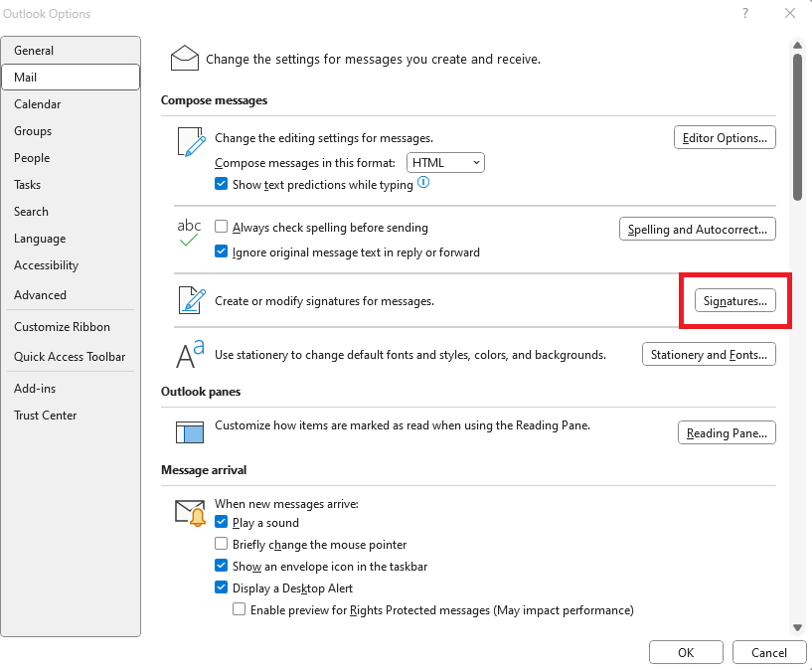The width and height of the screenshot is (812, 670).
Task: Click the abc spell-check icon
Action: 189,232
